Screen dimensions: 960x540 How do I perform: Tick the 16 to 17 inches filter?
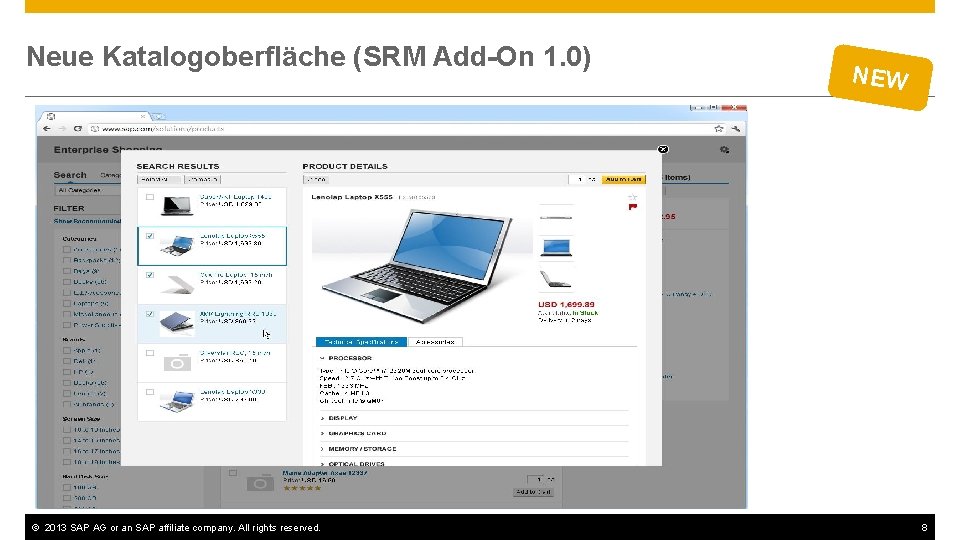pos(67,451)
